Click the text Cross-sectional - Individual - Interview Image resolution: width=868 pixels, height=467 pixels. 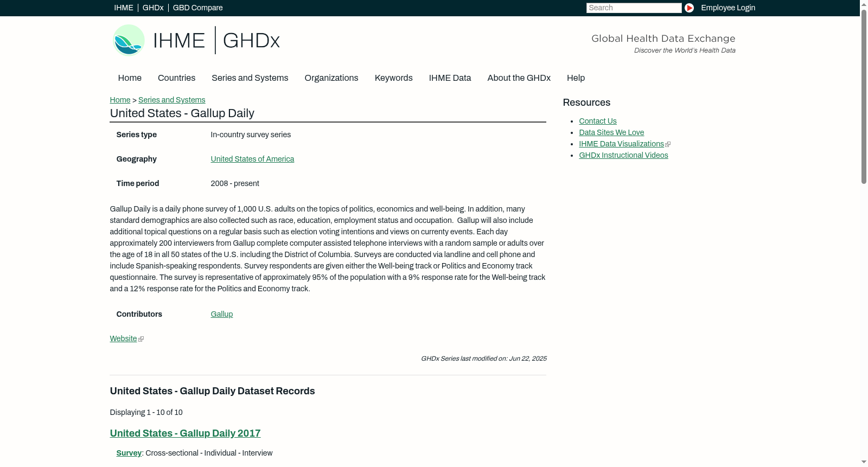pyautogui.click(x=209, y=453)
